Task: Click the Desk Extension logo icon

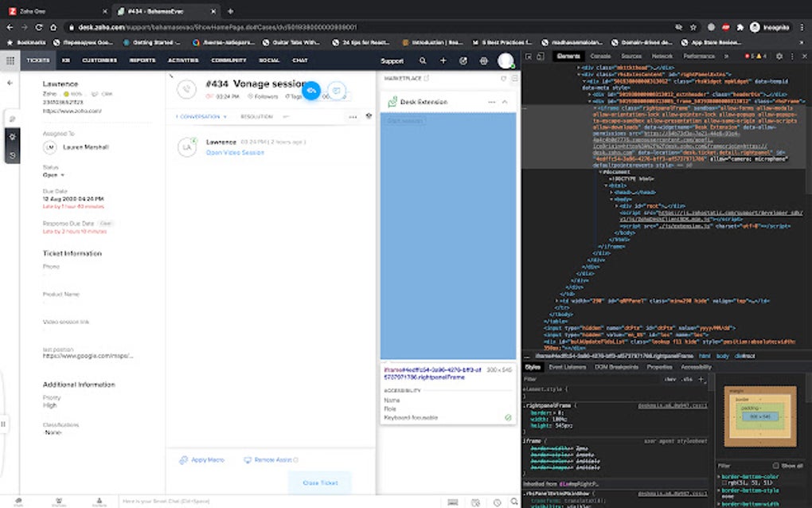Action: coord(392,102)
